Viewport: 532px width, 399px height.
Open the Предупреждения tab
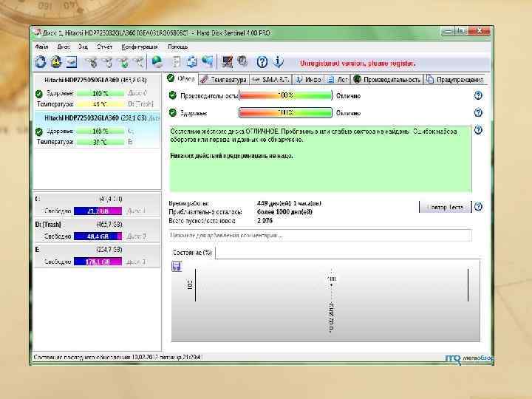(454, 79)
